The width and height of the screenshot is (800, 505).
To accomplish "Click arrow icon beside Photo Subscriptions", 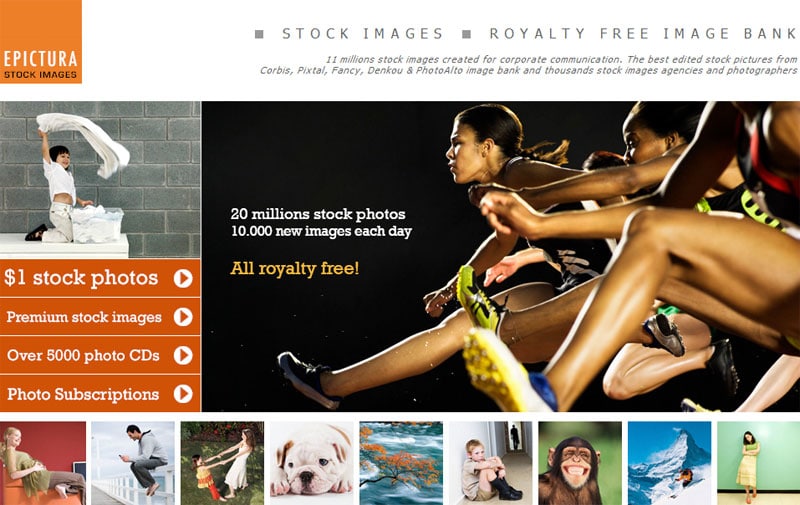I will click(x=183, y=394).
